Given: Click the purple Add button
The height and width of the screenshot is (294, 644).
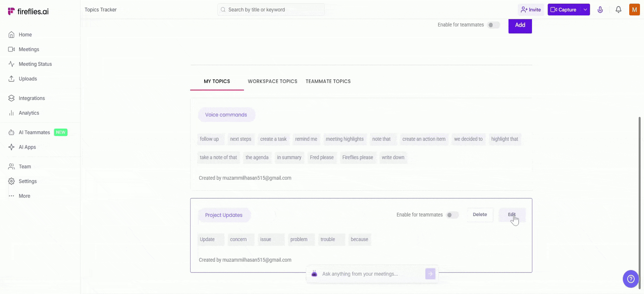Looking at the screenshot, I should [x=520, y=25].
